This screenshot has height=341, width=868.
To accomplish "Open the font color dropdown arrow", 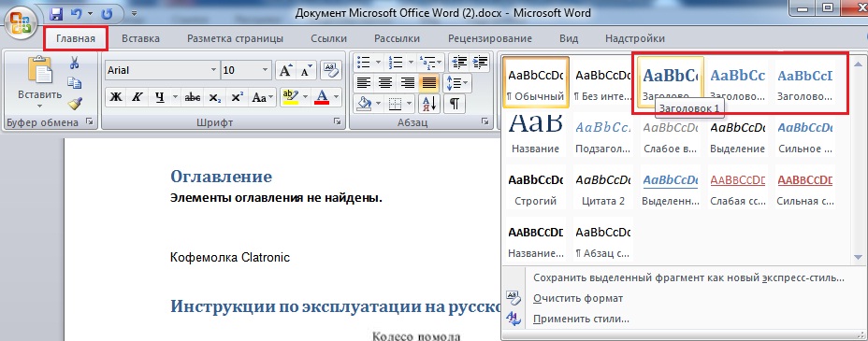I will point(337,98).
